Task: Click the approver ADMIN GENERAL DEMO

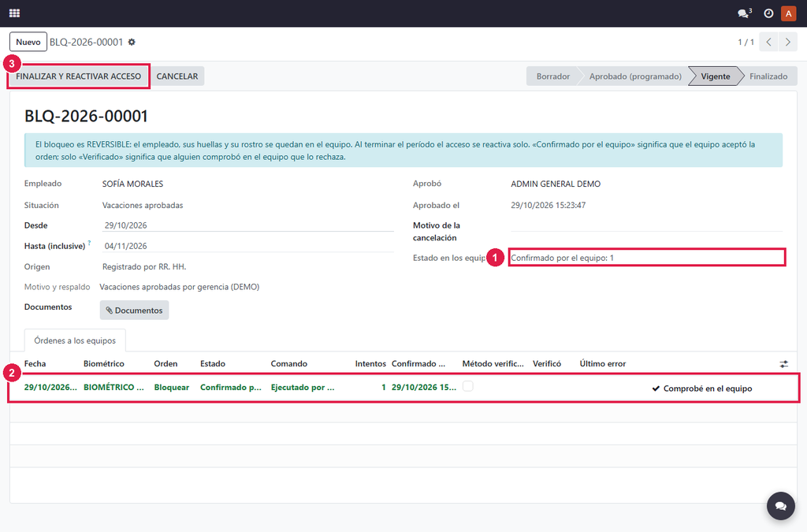Action: click(x=556, y=184)
